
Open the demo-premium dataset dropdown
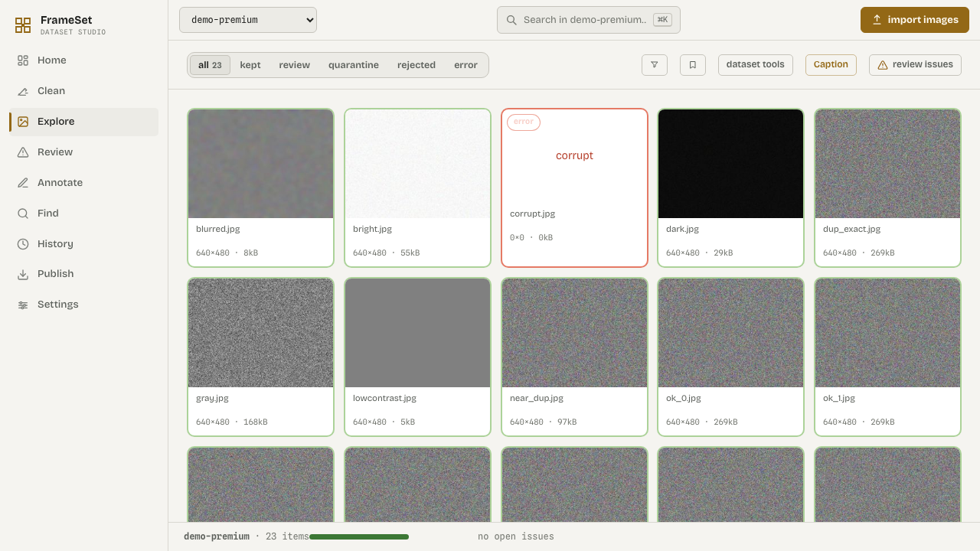pyautogui.click(x=248, y=20)
